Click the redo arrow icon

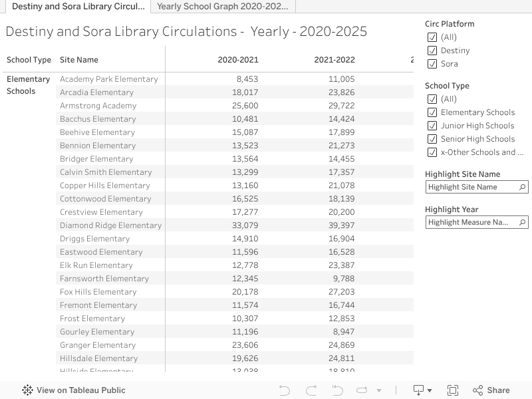[311, 390]
